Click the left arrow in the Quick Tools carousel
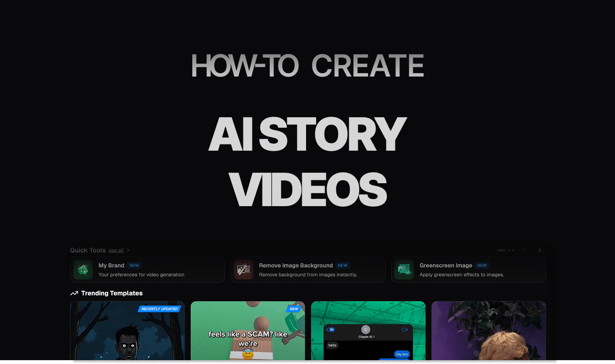Image resolution: width=615 pixels, height=364 pixels. coord(524,250)
